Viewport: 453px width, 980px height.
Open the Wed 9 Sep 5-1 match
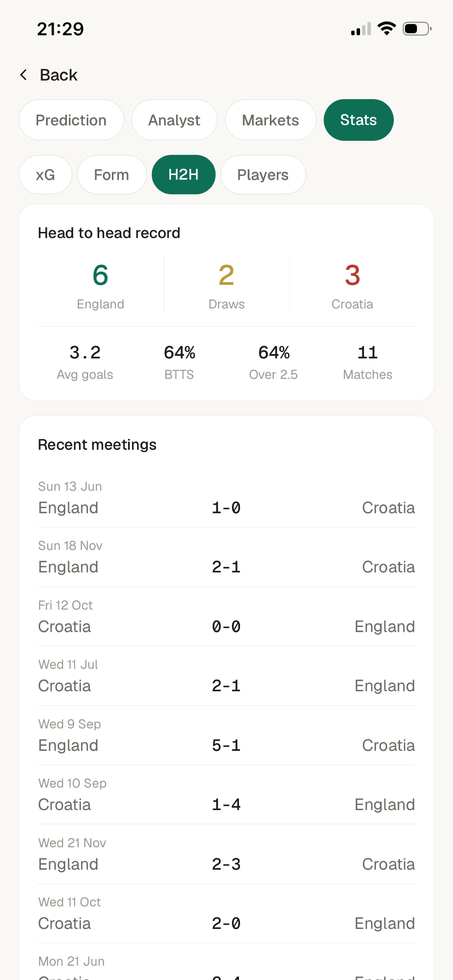(x=226, y=735)
